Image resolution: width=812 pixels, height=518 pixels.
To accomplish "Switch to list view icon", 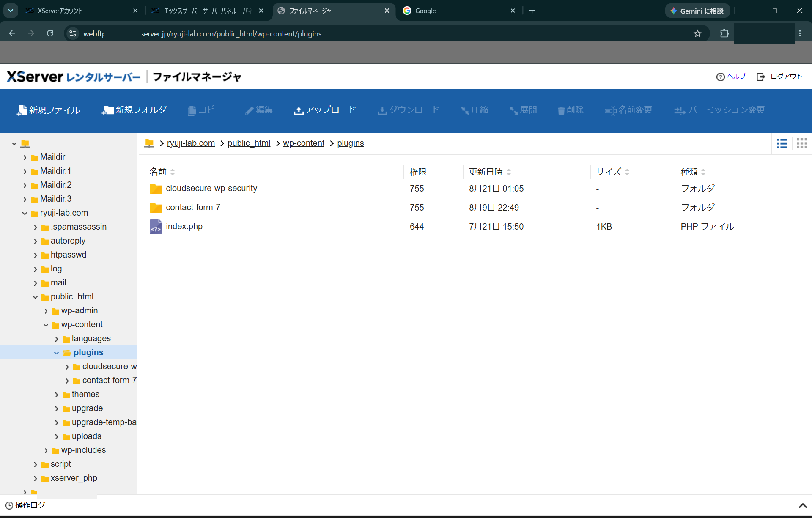I will (782, 143).
